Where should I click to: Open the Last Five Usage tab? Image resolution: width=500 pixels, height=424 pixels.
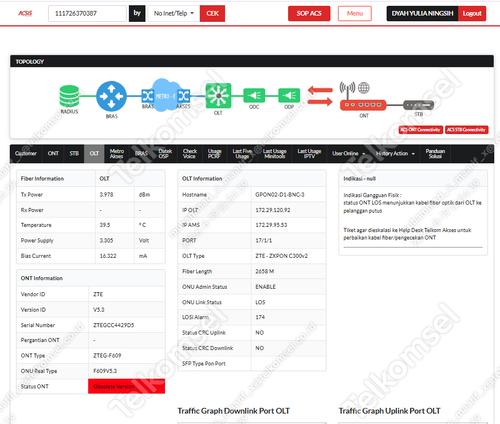pyautogui.click(x=242, y=153)
